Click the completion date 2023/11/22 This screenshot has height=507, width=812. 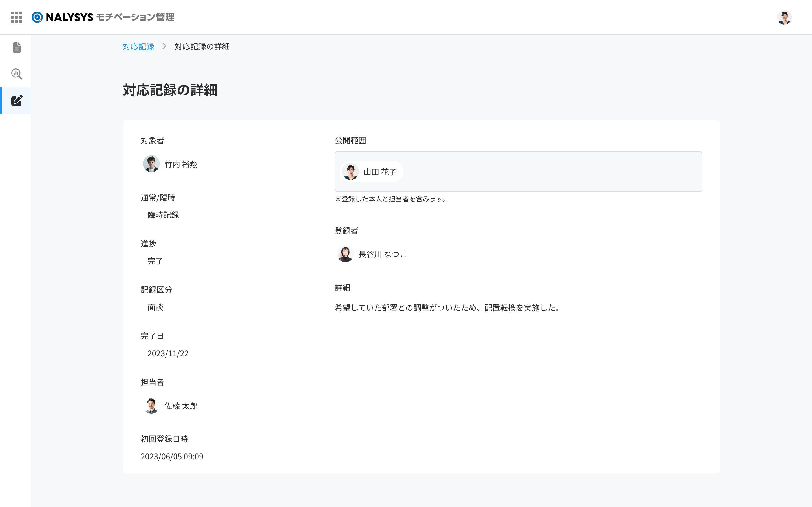point(168,353)
